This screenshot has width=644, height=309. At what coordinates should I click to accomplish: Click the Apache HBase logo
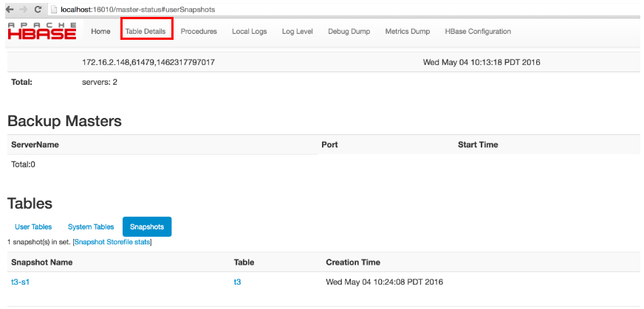pyautogui.click(x=42, y=31)
